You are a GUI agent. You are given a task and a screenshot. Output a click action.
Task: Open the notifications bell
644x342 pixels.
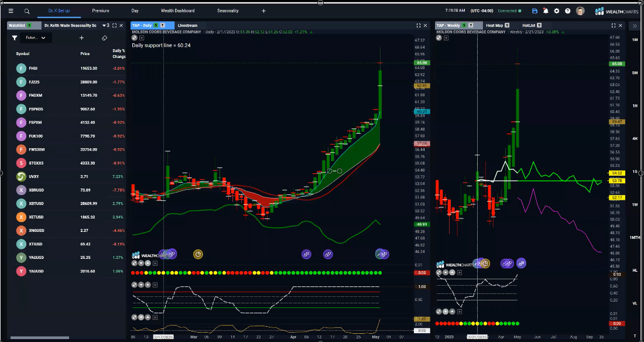pos(546,11)
